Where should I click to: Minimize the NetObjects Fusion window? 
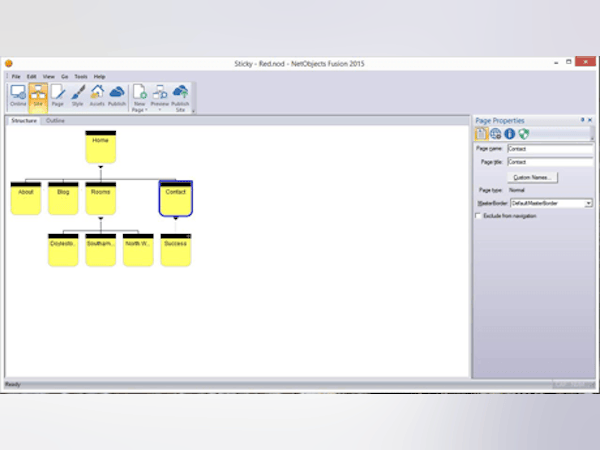click(556, 63)
